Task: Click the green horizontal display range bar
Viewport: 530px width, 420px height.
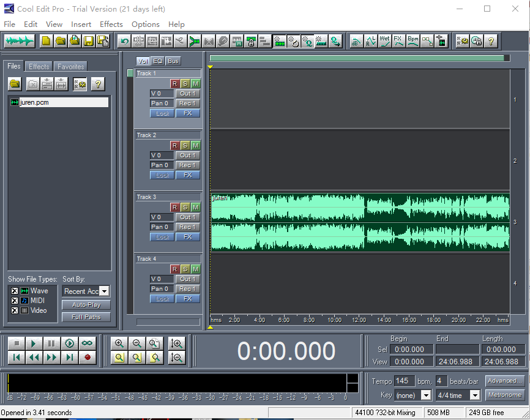Action: click(357, 58)
